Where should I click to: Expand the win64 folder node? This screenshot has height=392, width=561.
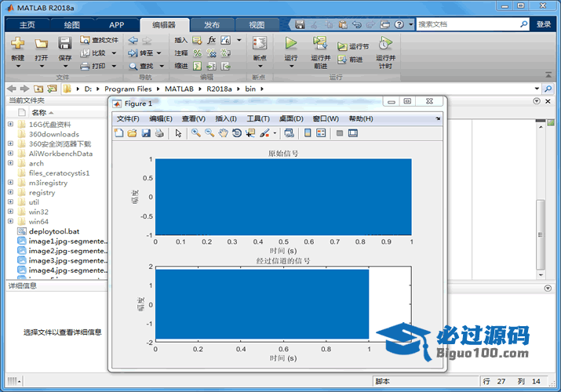[x=10, y=221]
